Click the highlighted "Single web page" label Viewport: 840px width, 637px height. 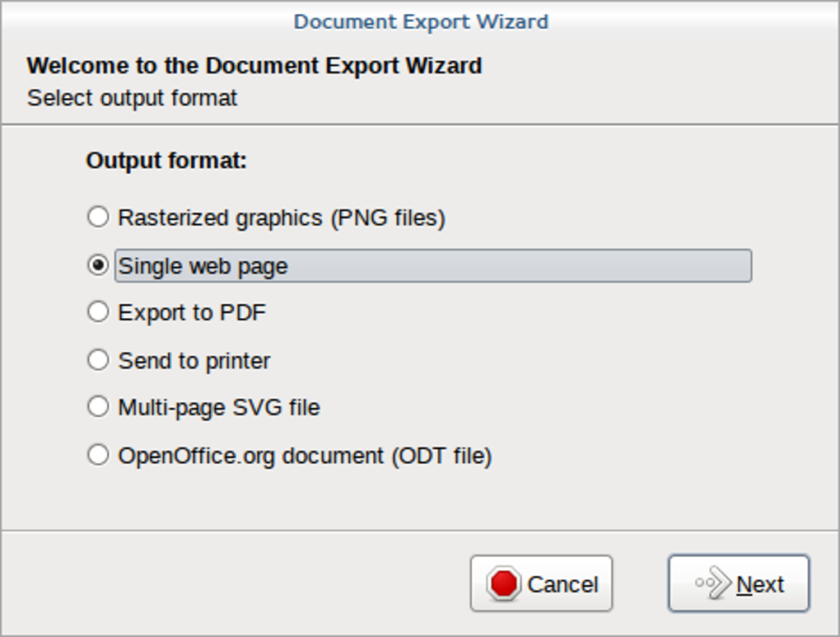click(x=203, y=266)
